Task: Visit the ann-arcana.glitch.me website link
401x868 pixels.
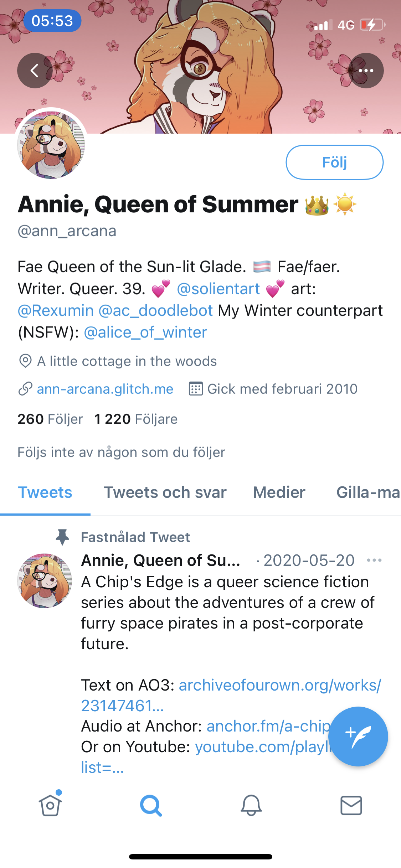Action: (105, 389)
